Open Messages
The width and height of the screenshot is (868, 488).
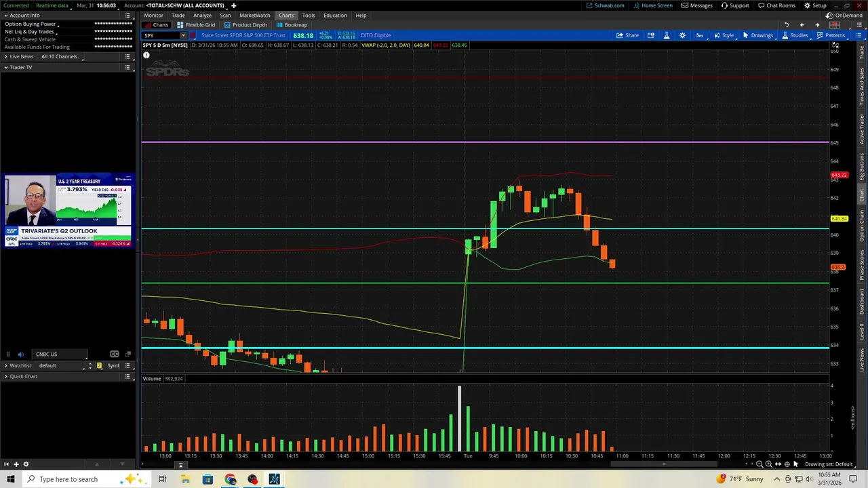pyautogui.click(x=696, y=5)
